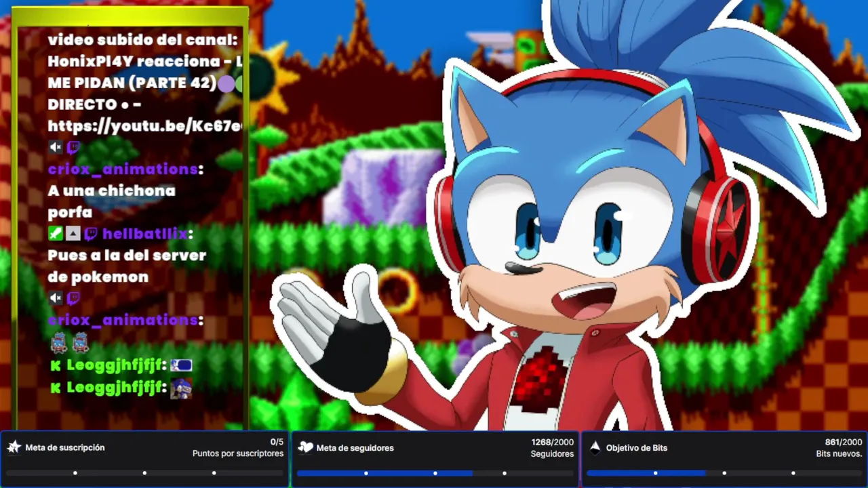
Task: Click the heart icon of Meta de seguidores
Action: [305, 447]
